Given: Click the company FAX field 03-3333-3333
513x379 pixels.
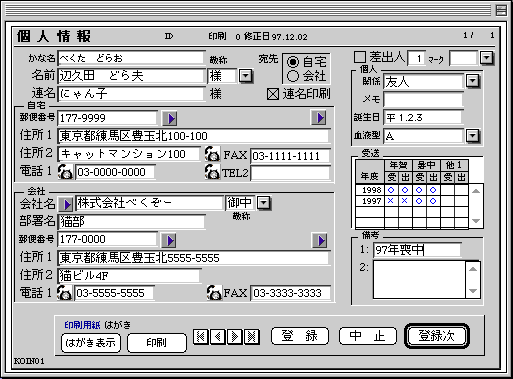Looking at the screenshot, I should click(290, 293).
